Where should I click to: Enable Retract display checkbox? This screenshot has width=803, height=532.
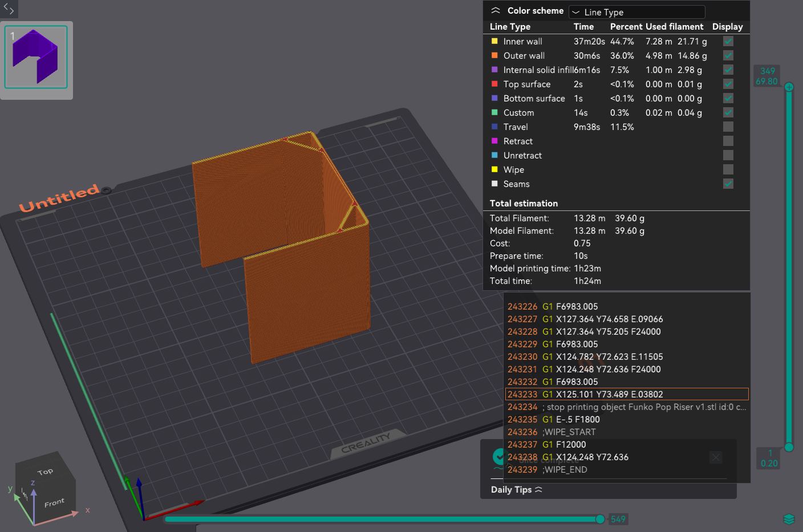(x=728, y=141)
